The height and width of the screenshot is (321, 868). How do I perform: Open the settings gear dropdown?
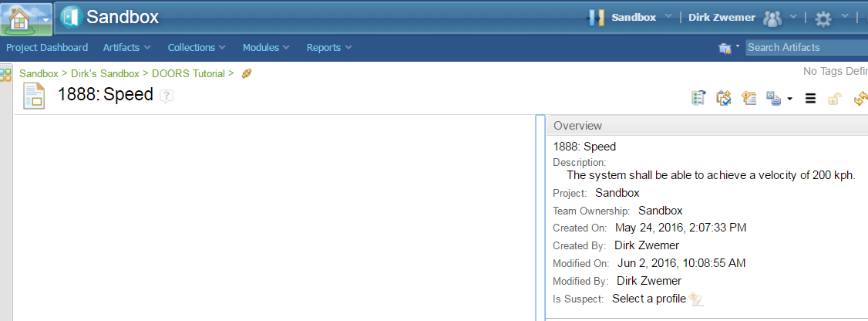831,18
